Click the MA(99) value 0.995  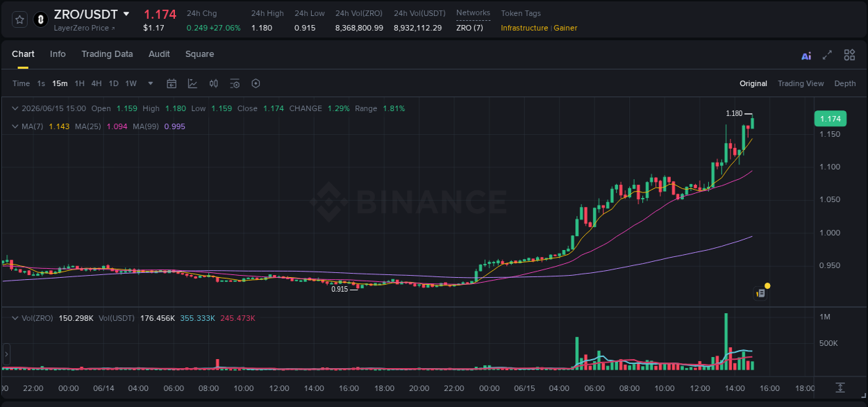click(x=175, y=126)
